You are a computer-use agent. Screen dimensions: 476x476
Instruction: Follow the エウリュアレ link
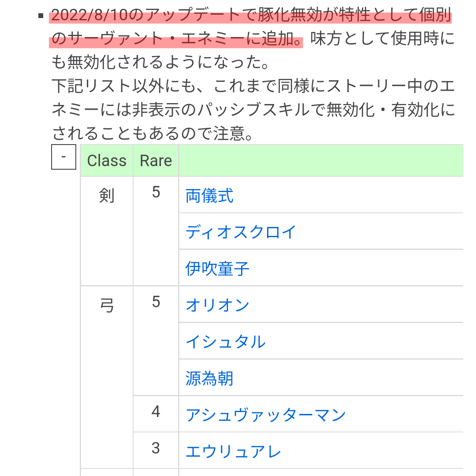coord(233,451)
